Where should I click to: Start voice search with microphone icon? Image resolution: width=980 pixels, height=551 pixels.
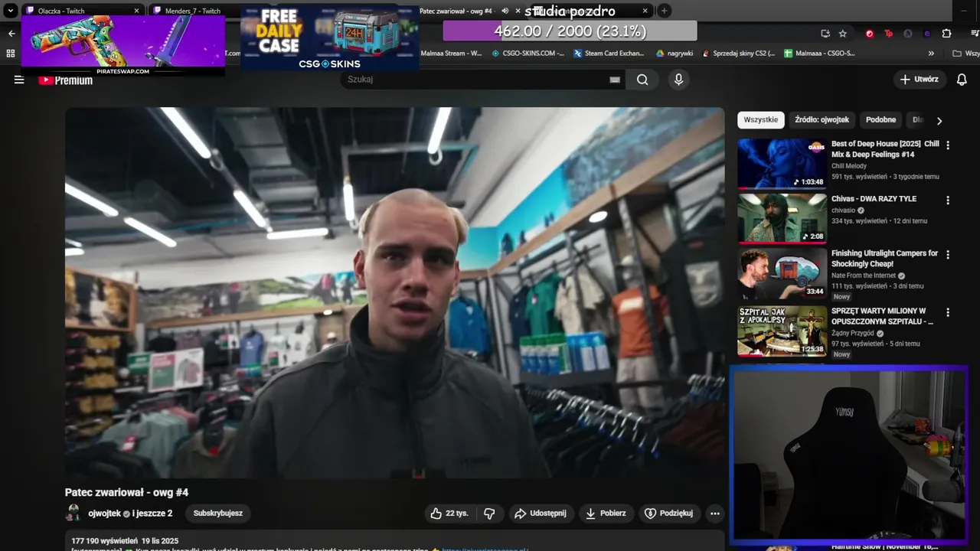(678, 80)
